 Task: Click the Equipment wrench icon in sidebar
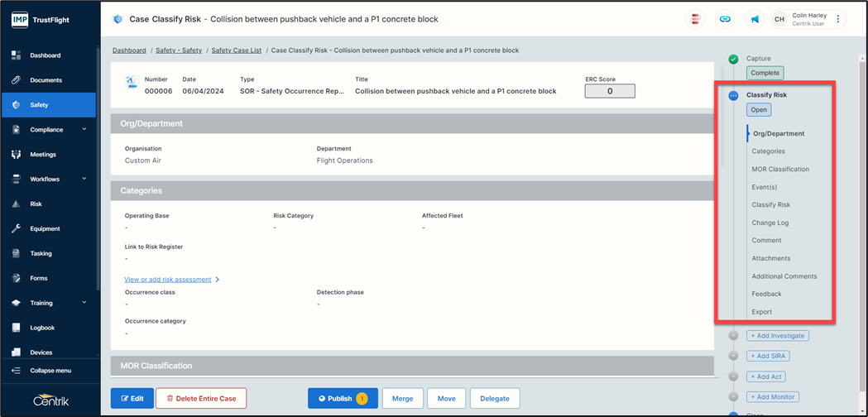click(16, 229)
